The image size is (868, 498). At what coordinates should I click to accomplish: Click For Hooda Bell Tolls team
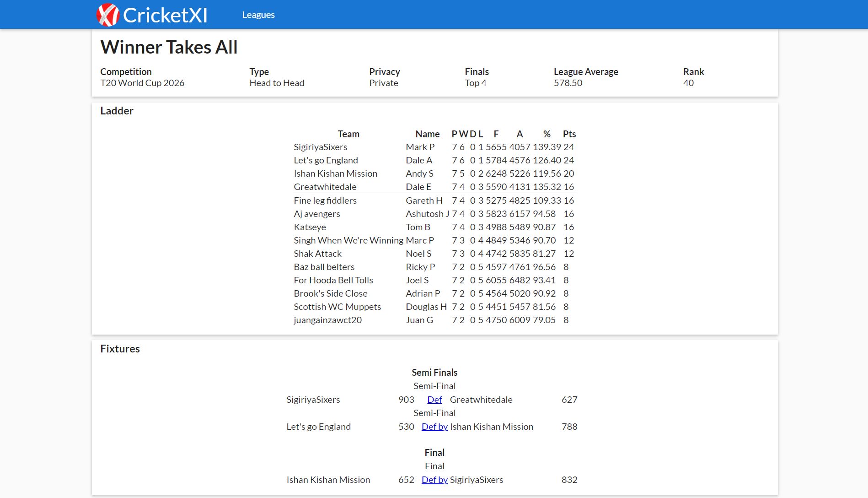333,280
